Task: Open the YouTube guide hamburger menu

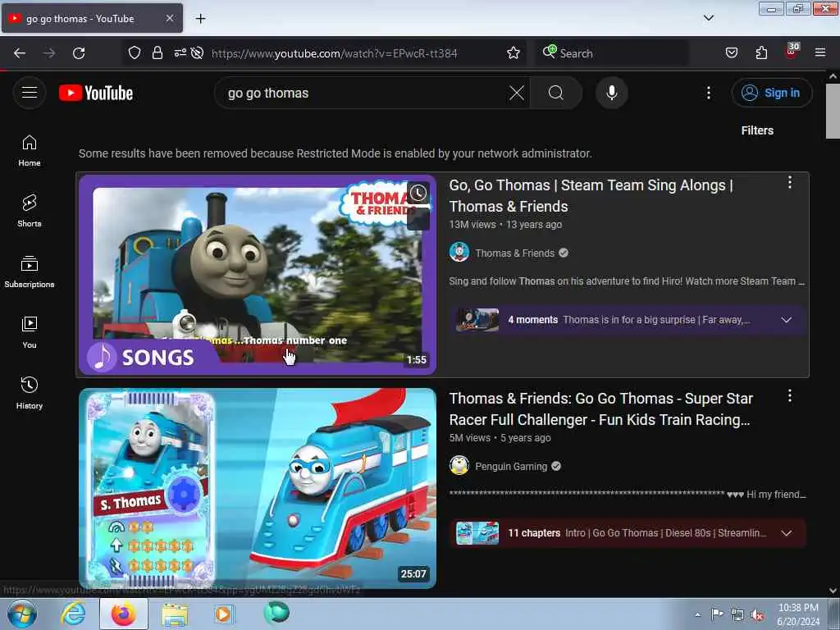Action: [30, 93]
